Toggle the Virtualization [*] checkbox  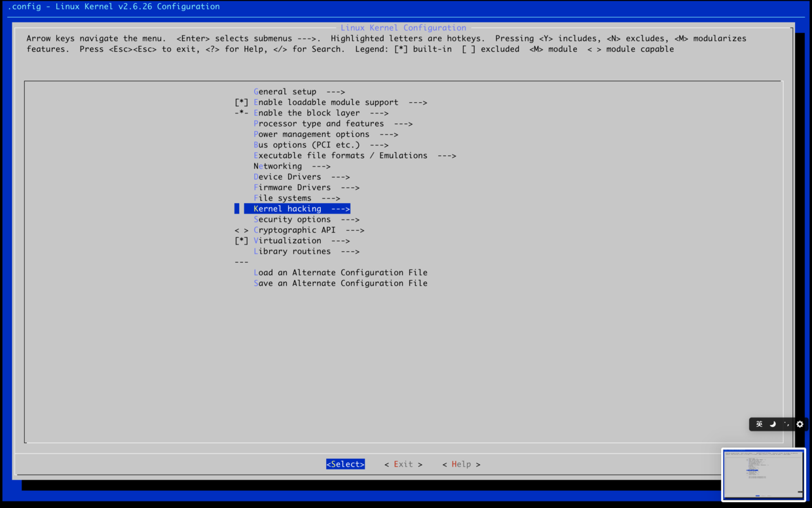(242, 241)
